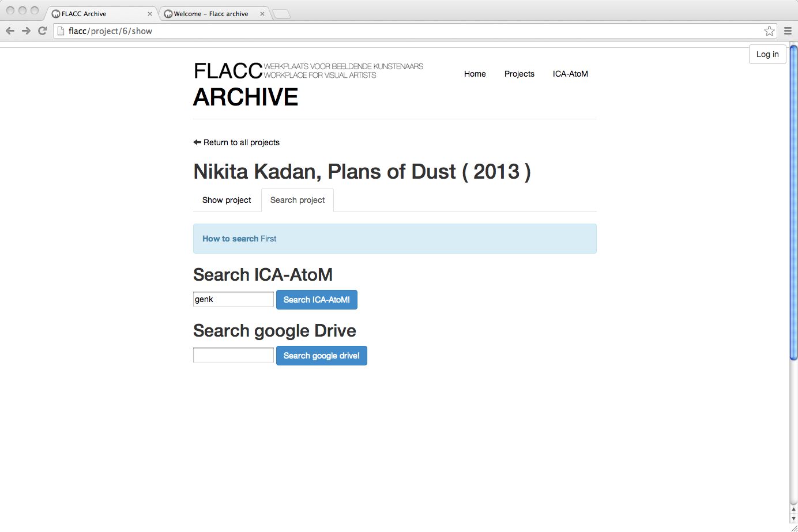Close the Welcome – Flacc archive tab
The width and height of the screenshot is (798, 532).
tap(262, 14)
